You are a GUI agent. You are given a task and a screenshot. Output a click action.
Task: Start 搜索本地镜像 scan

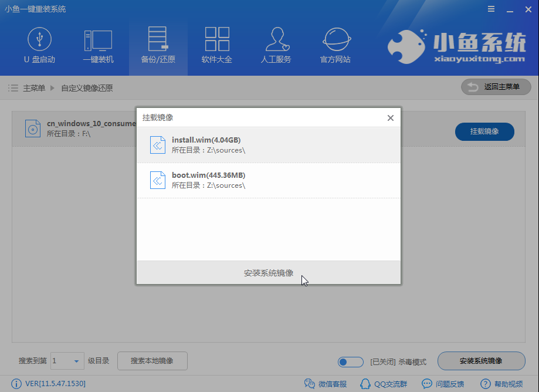click(x=152, y=361)
